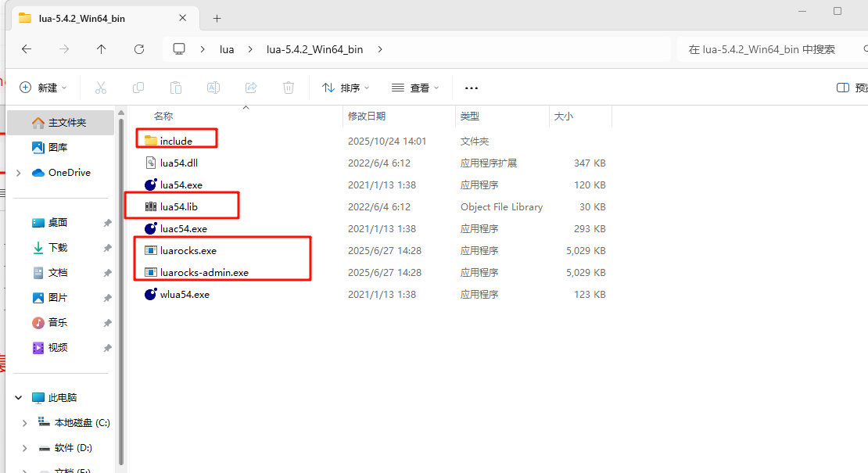This screenshot has width=868, height=473.
Task: Navigate back with the left arrow
Action: click(x=27, y=49)
